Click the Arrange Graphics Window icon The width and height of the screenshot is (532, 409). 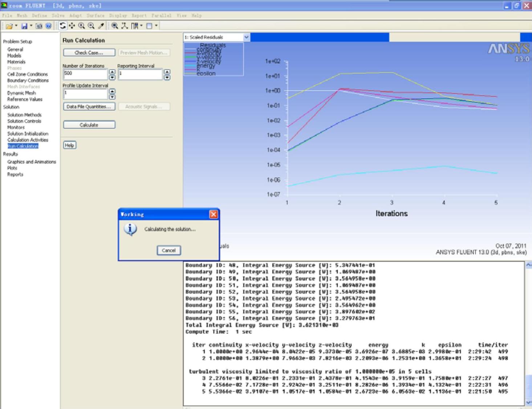point(149,26)
